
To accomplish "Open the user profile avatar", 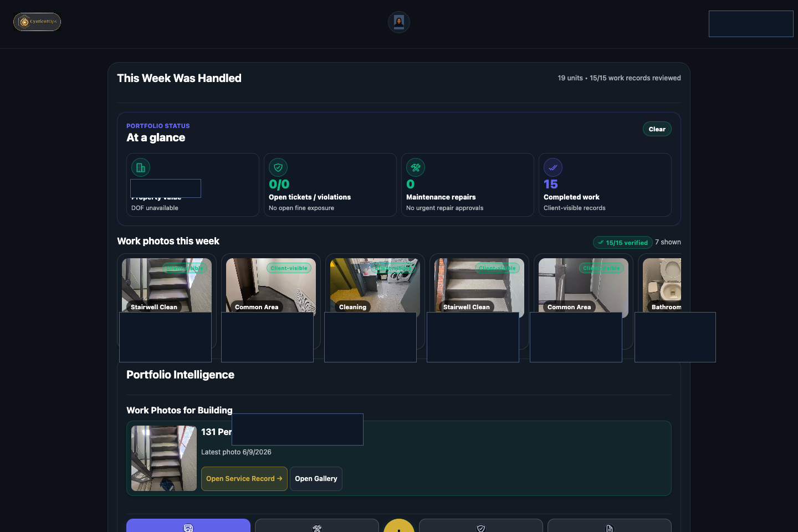I will point(399,22).
